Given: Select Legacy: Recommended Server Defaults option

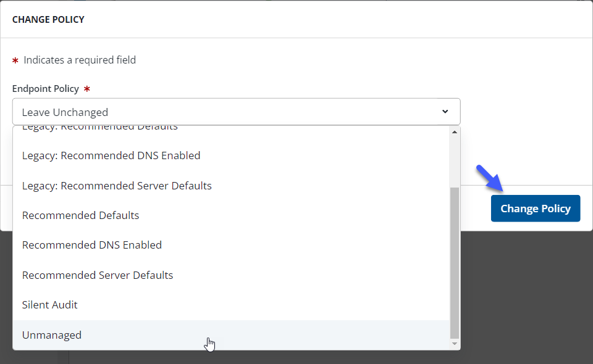Looking at the screenshot, I should [x=230, y=186].
